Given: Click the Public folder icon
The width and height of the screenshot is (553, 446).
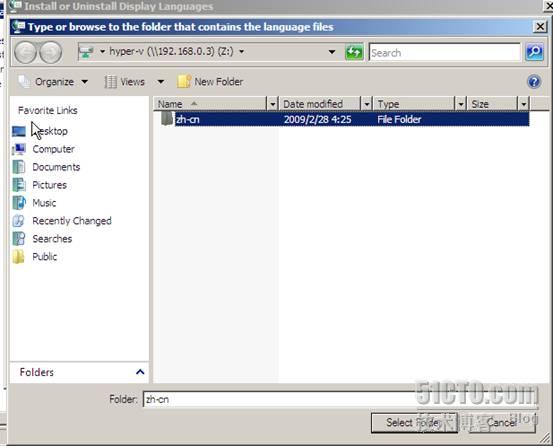Looking at the screenshot, I should [19, 257].
